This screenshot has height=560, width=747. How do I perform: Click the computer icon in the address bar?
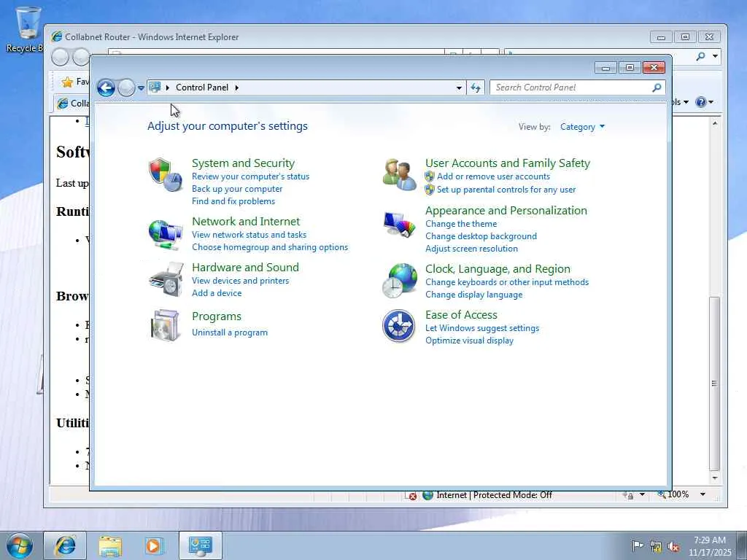click(155, 87)
